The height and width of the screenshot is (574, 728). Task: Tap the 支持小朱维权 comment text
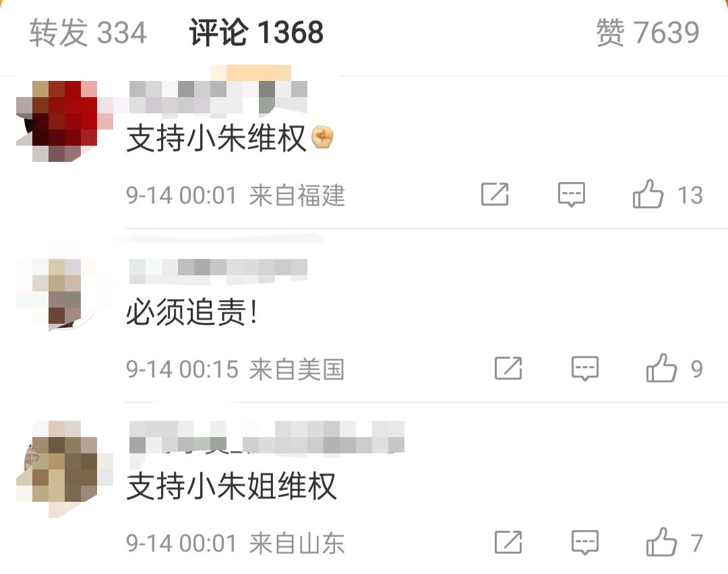pyautogui.click(x=216, y=138)
